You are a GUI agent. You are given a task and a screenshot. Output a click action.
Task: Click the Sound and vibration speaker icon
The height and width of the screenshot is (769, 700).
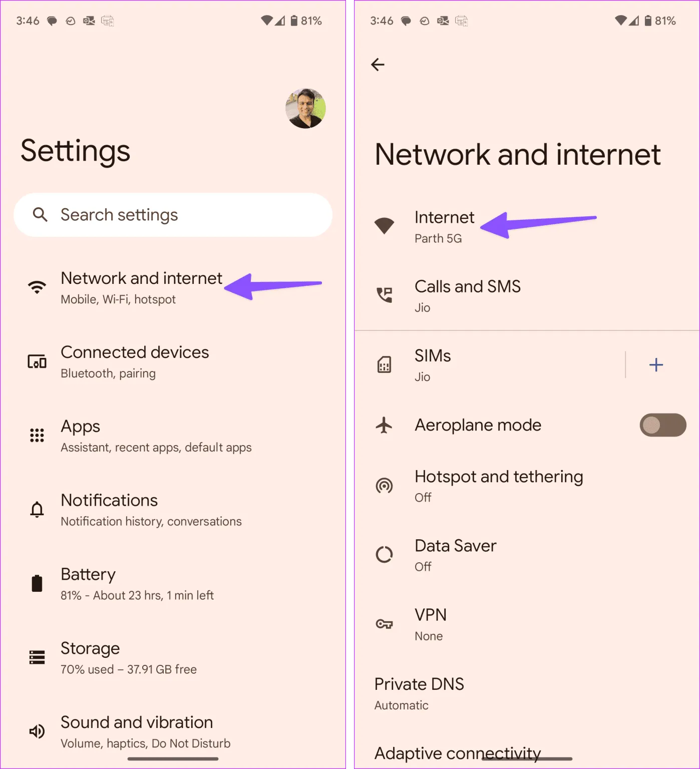tap(37, 731)
